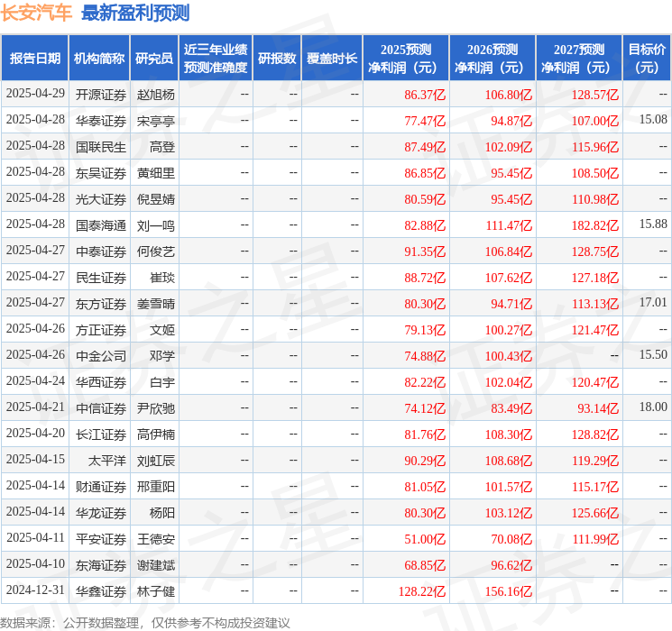Viewport: 672px width, 631px height.
Task: Click the 128.22亿 profit forecast value
Action: click(x=420, y=591)
